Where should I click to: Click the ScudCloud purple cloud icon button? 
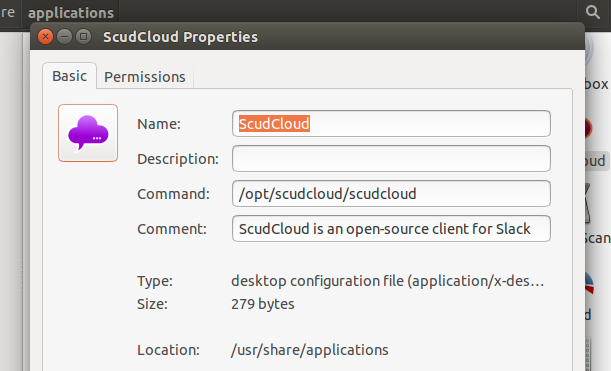[88, 133]
